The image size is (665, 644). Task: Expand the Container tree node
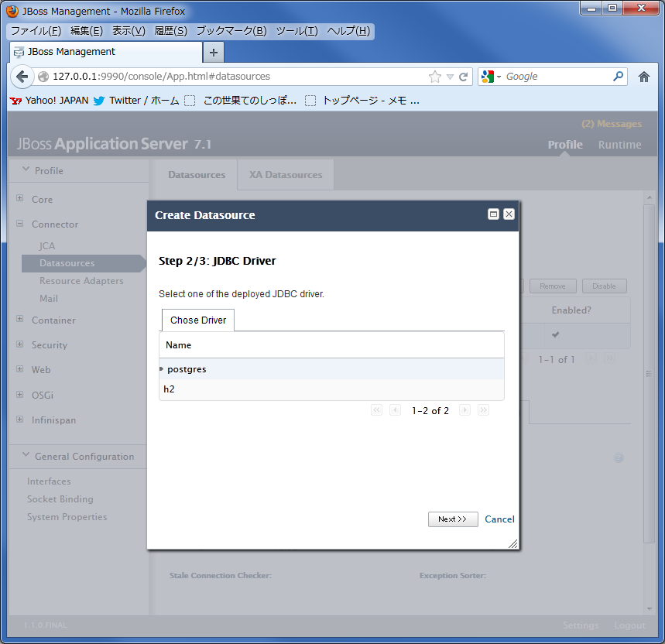click(19, 319)
